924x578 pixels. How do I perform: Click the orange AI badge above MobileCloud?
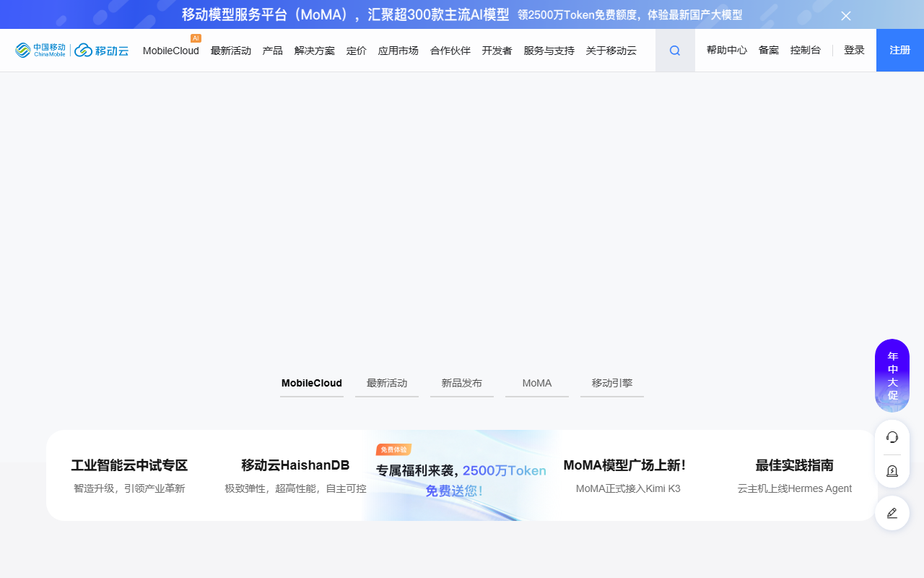point(196,38)
